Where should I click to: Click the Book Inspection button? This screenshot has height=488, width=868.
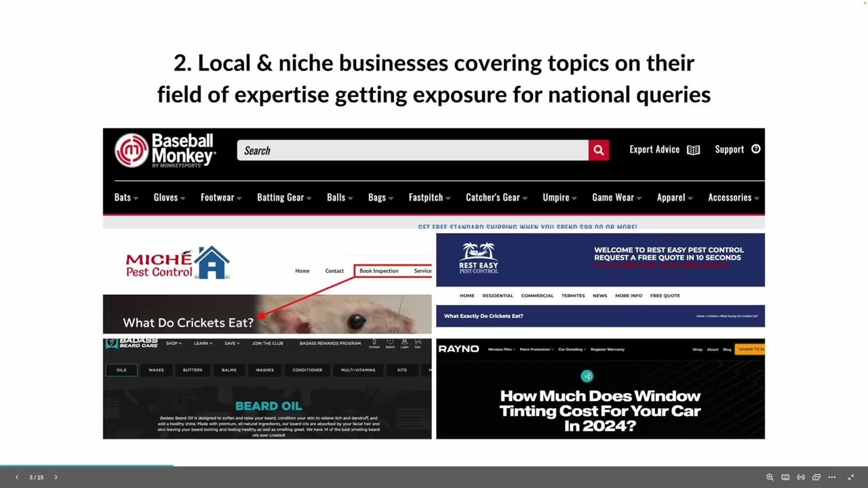coord(378,271)
